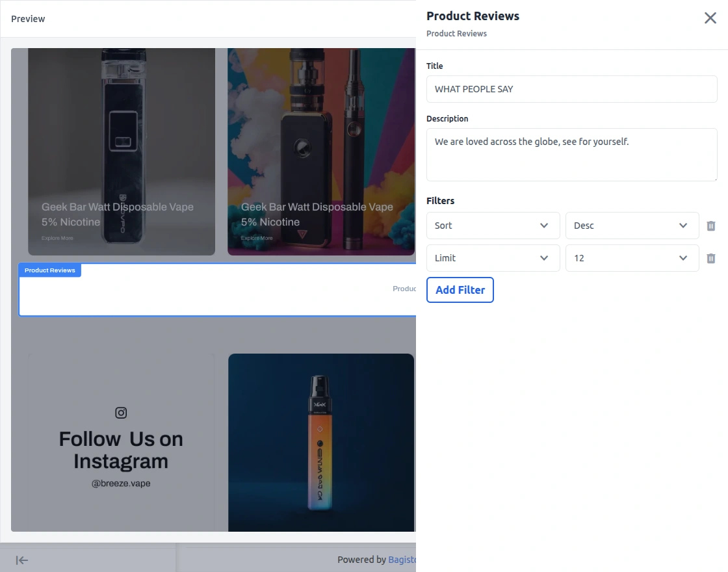
Task: Click the Add Filter button
Action: [460, 290]
